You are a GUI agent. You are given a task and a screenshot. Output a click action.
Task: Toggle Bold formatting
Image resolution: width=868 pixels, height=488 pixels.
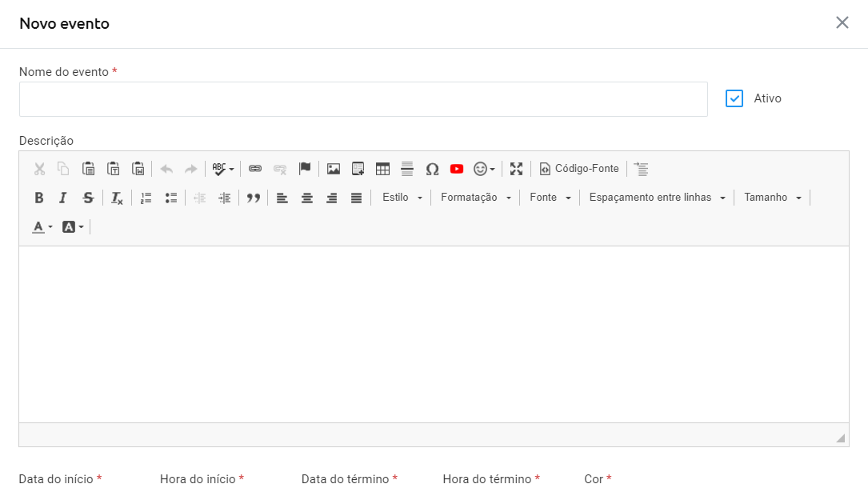pyautogui.click(x=38, y=198)
